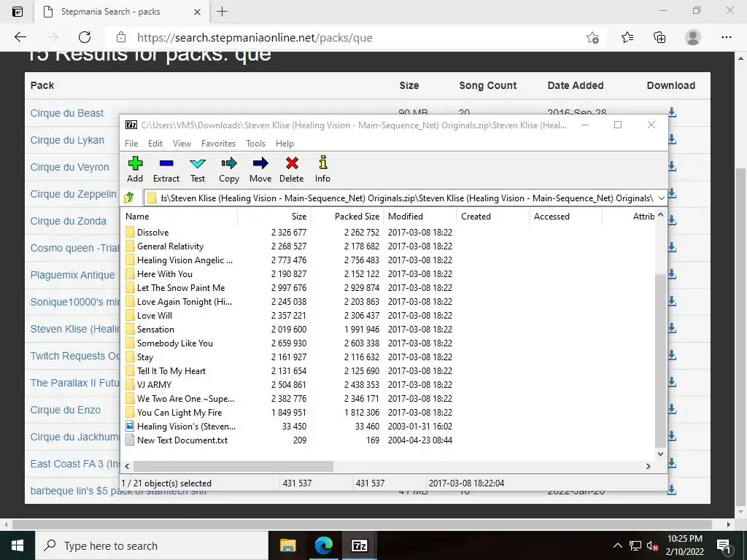View site information lock icon
The width and height of the screenshot is (747, 560).
click(x=122, y=37)
